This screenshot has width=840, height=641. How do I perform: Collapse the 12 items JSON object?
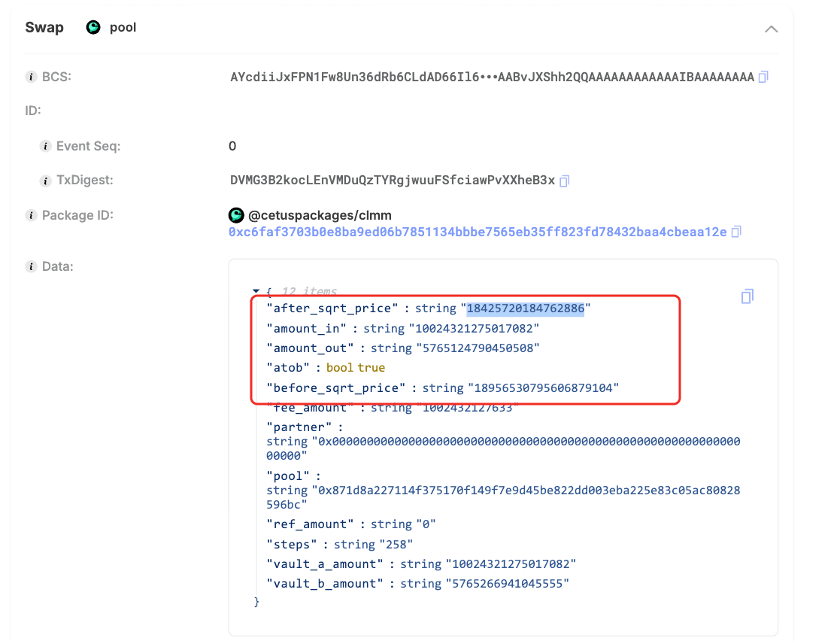(256, 291)
